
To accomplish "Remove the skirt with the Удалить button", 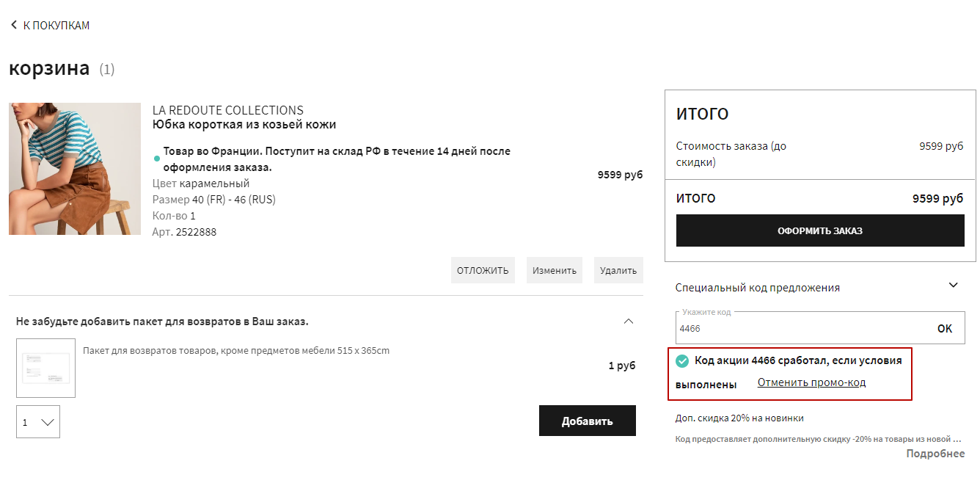I will click(618, 270).
